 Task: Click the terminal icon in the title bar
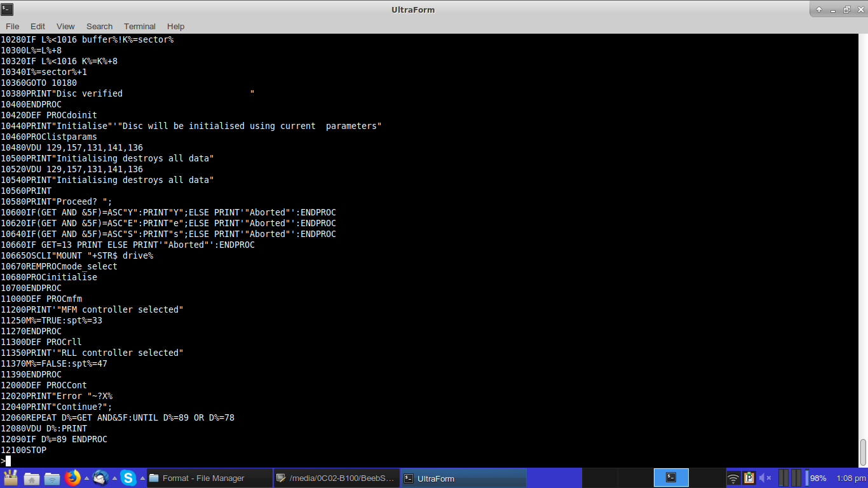click(x=8, y=9)
